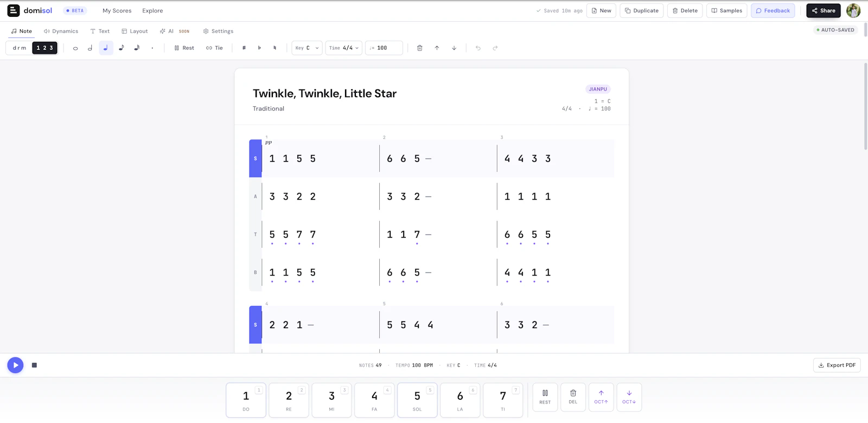
Task: Click the pp dynamic marking
Action: tap(269, 143)
